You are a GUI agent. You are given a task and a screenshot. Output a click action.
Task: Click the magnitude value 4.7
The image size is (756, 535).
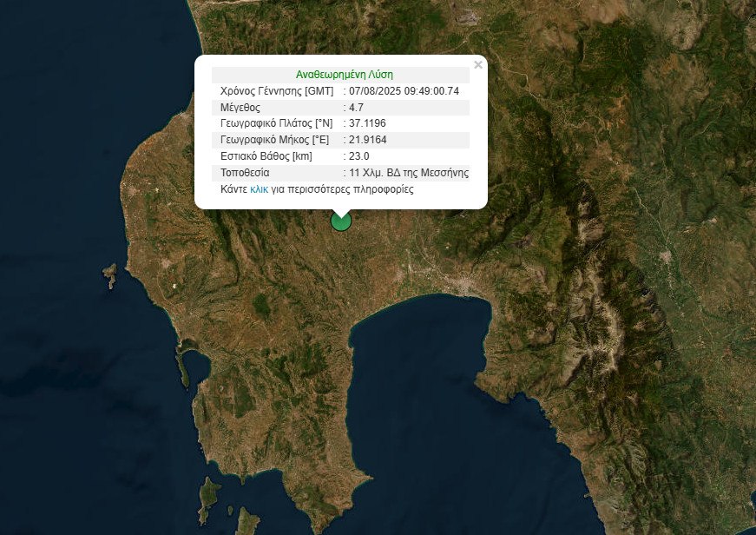356,108
